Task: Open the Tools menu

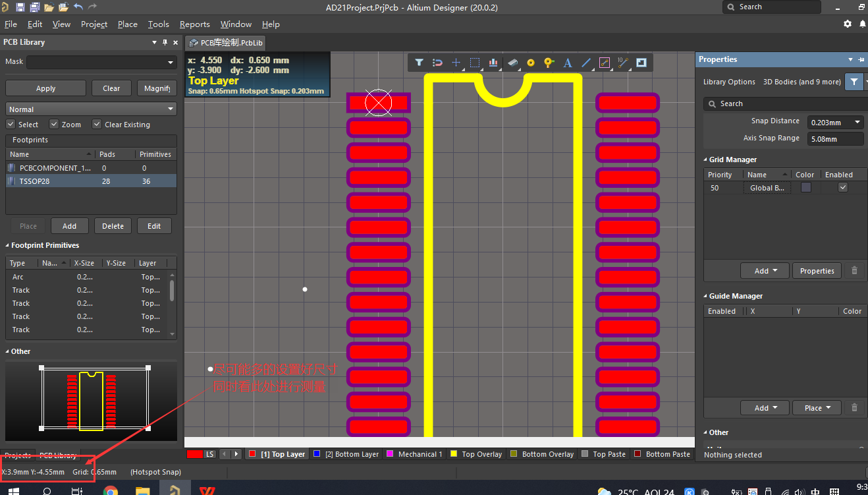Action: (158, 24)
